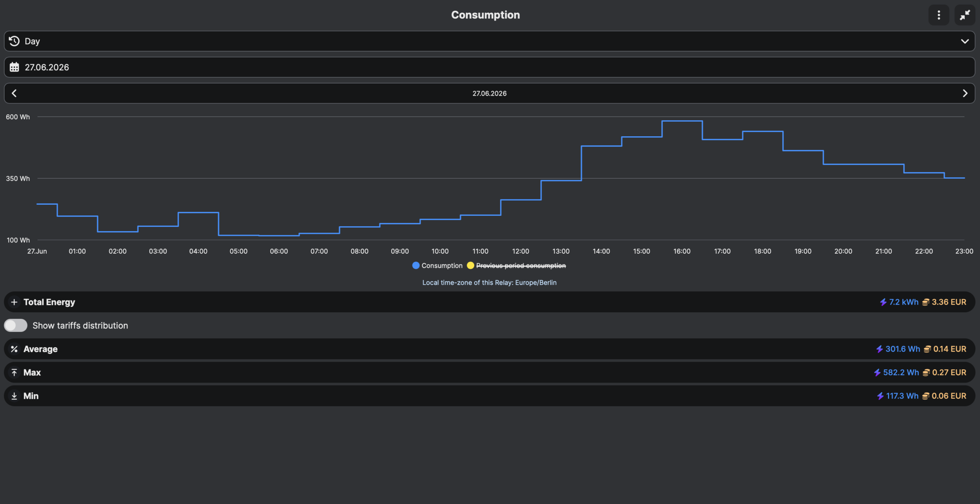Click the upward arrow icon beside Max
The height and width of the screenshot is (504, 980).
coord(14,372)
